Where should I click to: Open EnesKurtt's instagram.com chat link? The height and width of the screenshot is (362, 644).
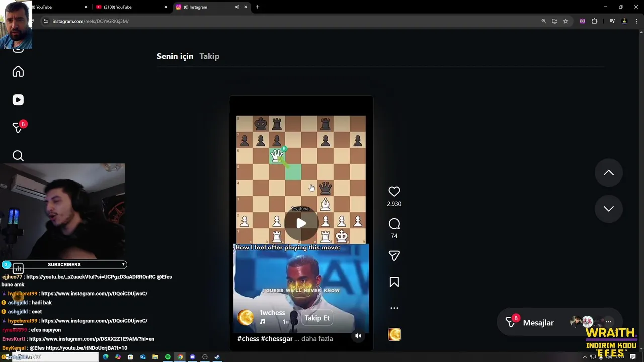92,339
